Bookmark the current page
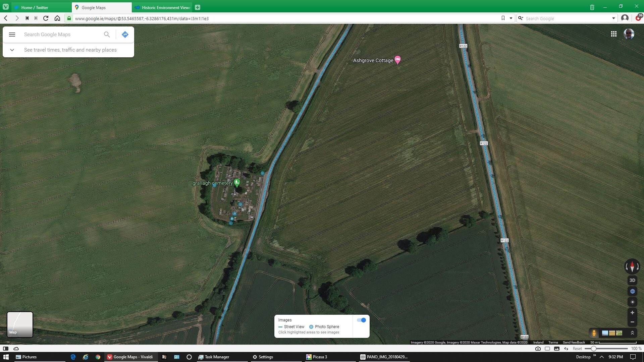Viewport: 644px width, 362px height. click(x=503, y=18)
